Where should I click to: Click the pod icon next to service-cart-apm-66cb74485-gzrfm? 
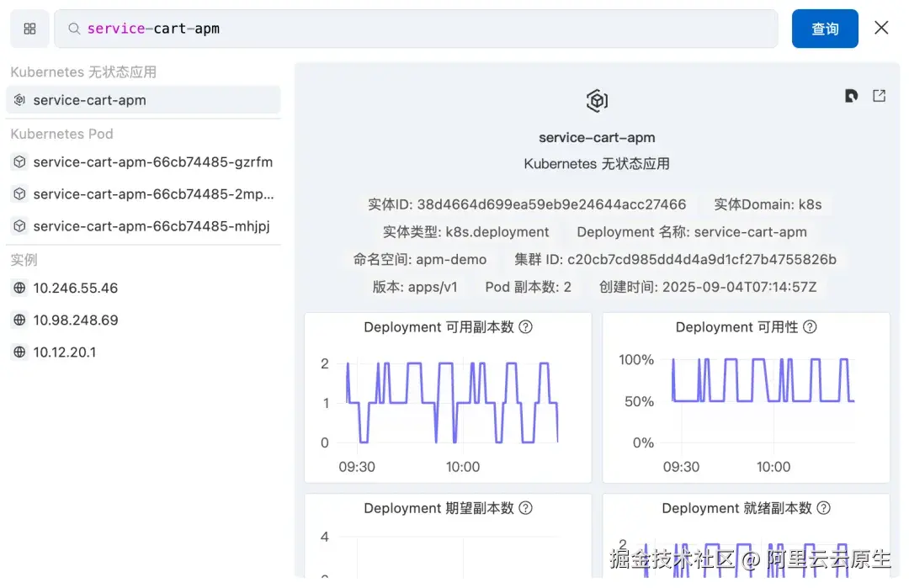point(19,162)
